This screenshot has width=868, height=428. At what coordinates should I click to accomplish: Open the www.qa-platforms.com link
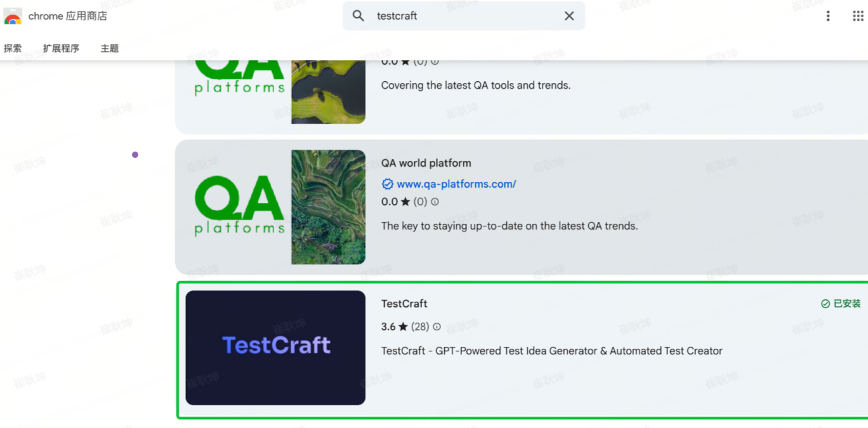[x=456, y=184]
